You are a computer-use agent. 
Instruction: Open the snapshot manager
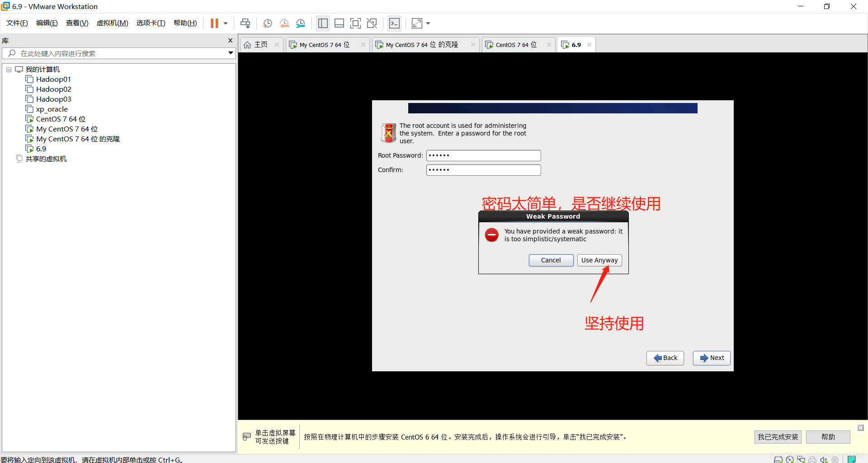click(301, 23)
